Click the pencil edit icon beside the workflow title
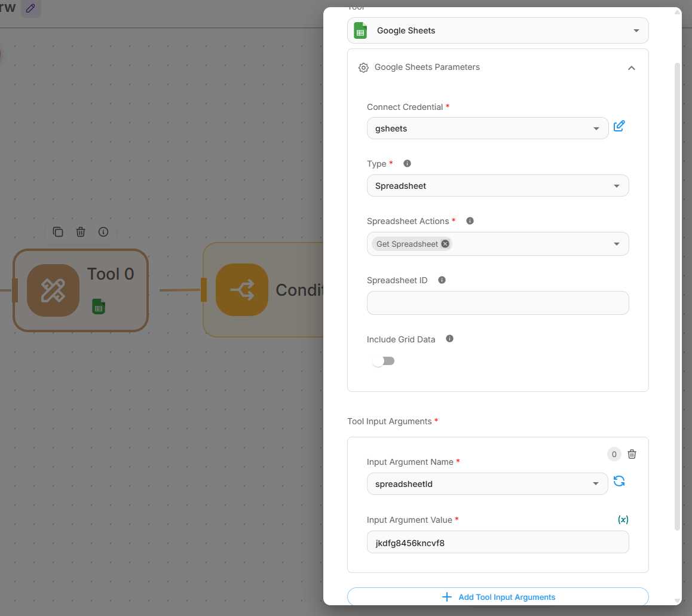692x616 pixels. click(x=31, y=8)
